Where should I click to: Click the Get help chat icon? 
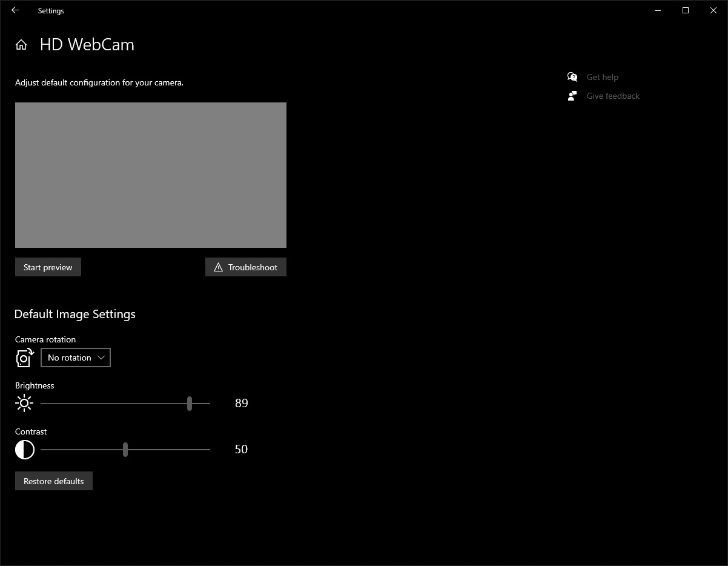click(x=572, y=76)
